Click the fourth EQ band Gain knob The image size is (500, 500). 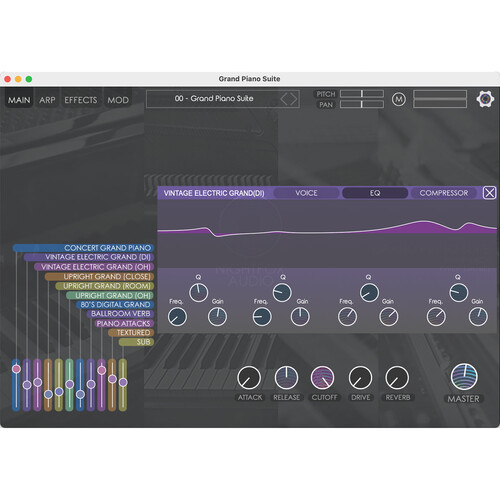click(478, 317)
